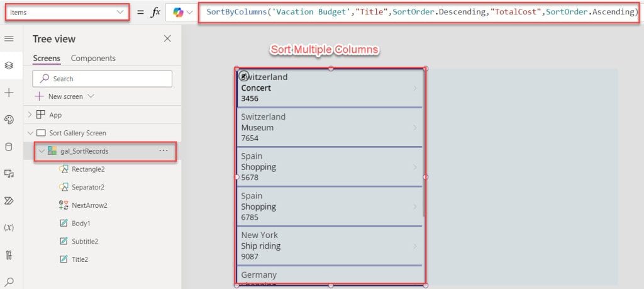Expand the Copilot dropdown arrow
Image resolution: width=644 pixels, height=289 pixels.
[190, 13]
